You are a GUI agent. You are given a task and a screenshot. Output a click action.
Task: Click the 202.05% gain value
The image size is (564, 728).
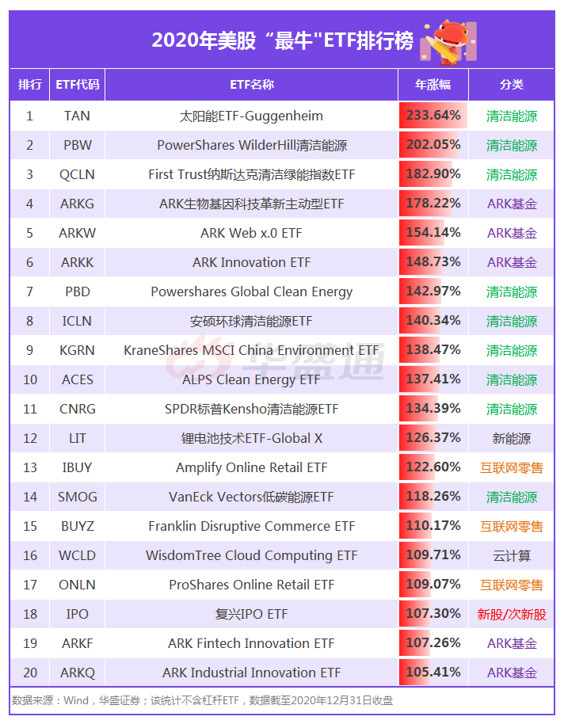(433, 144)
